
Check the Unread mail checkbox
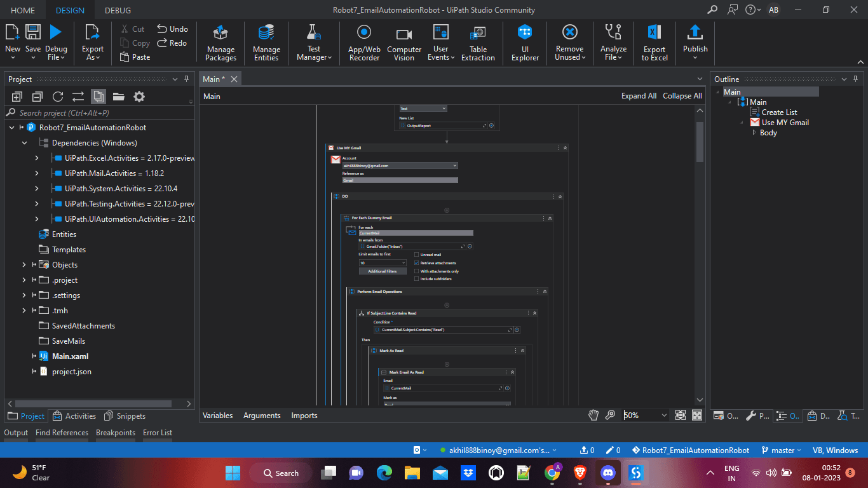416,255
